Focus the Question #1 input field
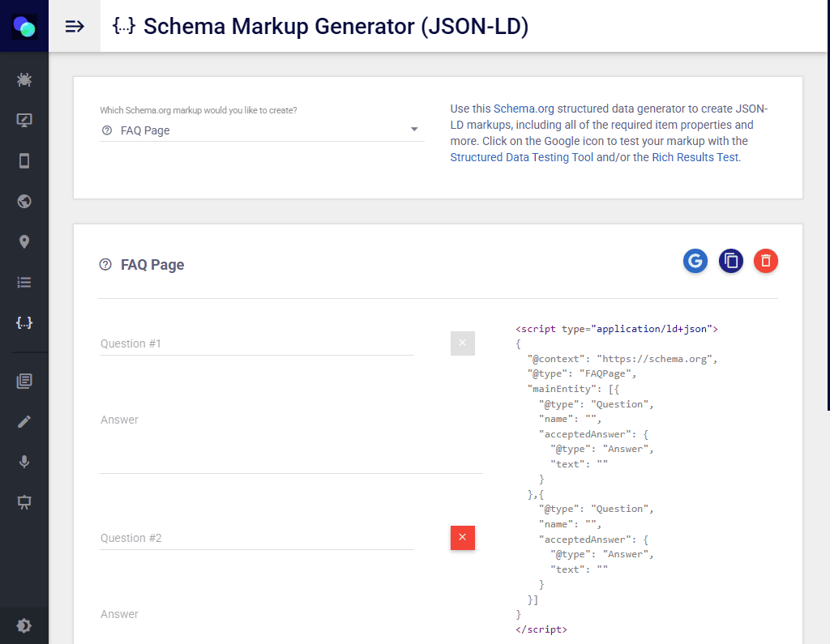 click(257, 343)
